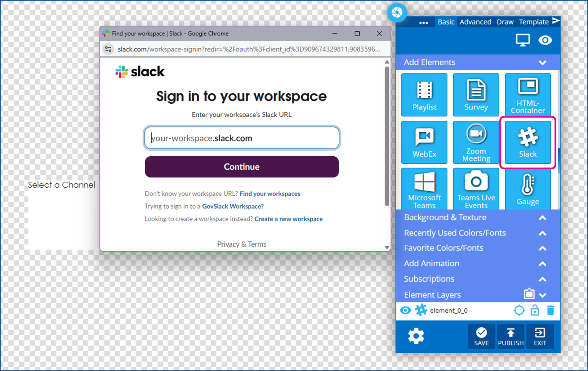Expand the Subscriptions section

pyautogui.click(x=542, y=279)
